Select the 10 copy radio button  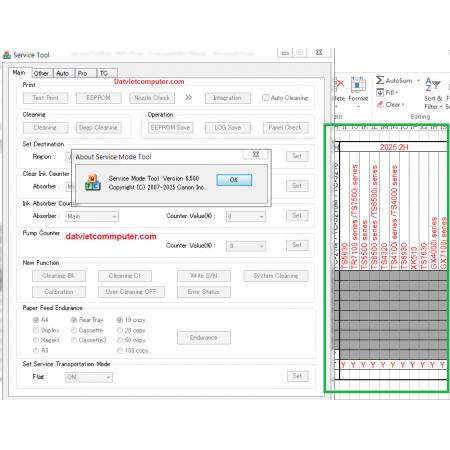click(119, 320)
